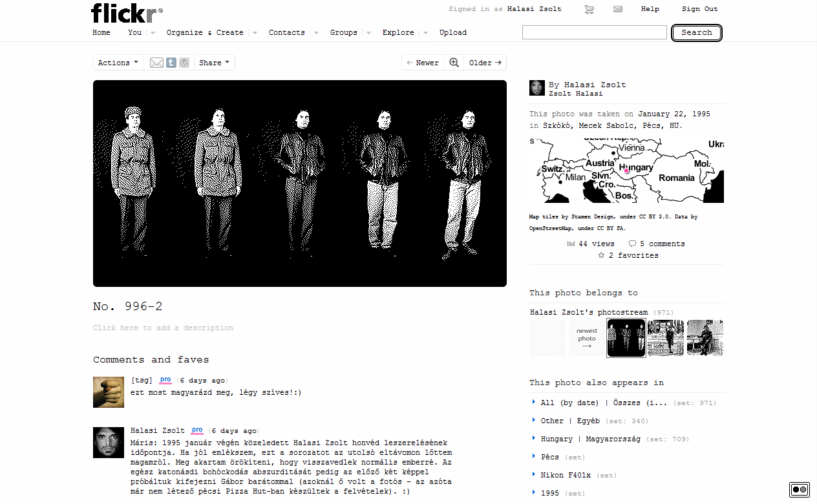Select the highlighted photo thumbnail in the photostream
The width and height of the screenshot is (817, 504).
pos(626,337)
